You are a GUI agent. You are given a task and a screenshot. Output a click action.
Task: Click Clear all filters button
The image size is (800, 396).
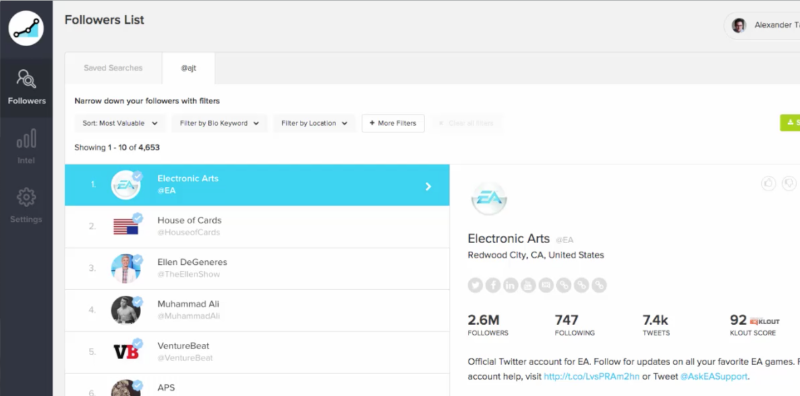(466, 123)
